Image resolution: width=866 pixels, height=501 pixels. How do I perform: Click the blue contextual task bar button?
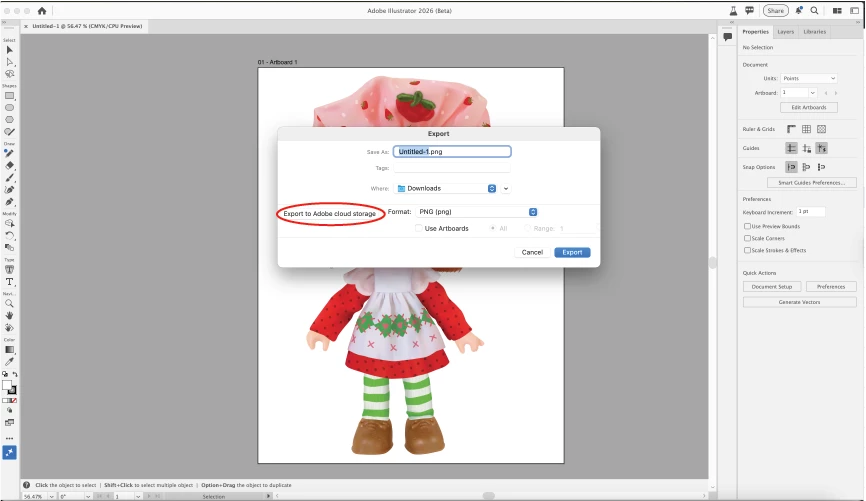[x=9, y=452]
